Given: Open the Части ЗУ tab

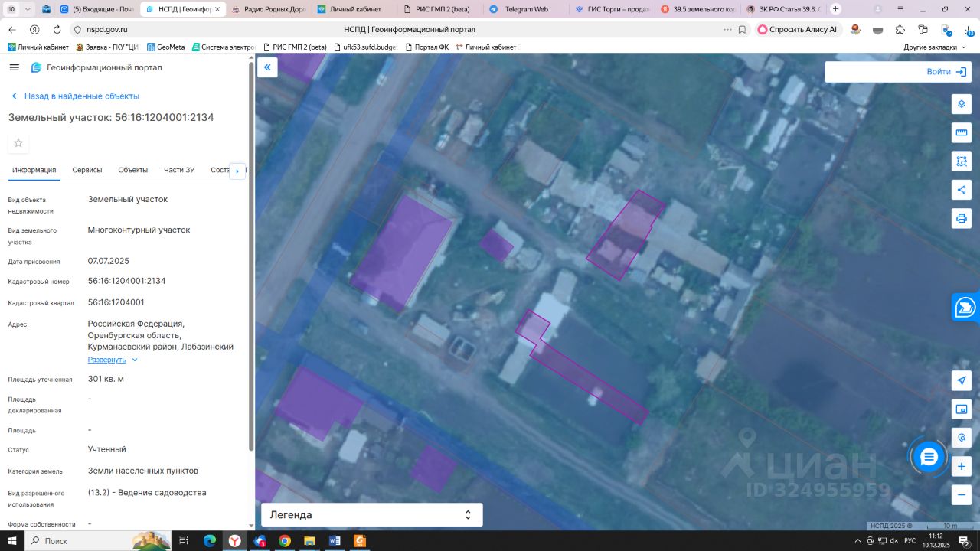Looking at the screenshot, I should 179,170.
